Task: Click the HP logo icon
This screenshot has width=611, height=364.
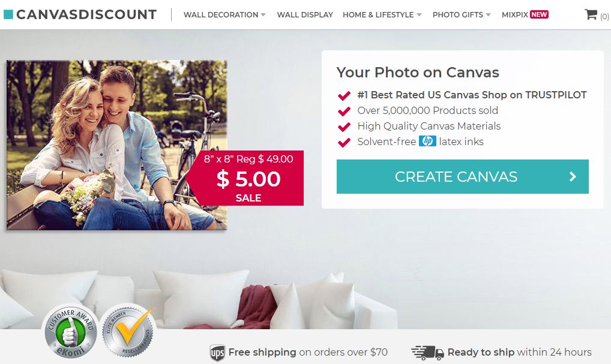Action: (x=427, y=142)
